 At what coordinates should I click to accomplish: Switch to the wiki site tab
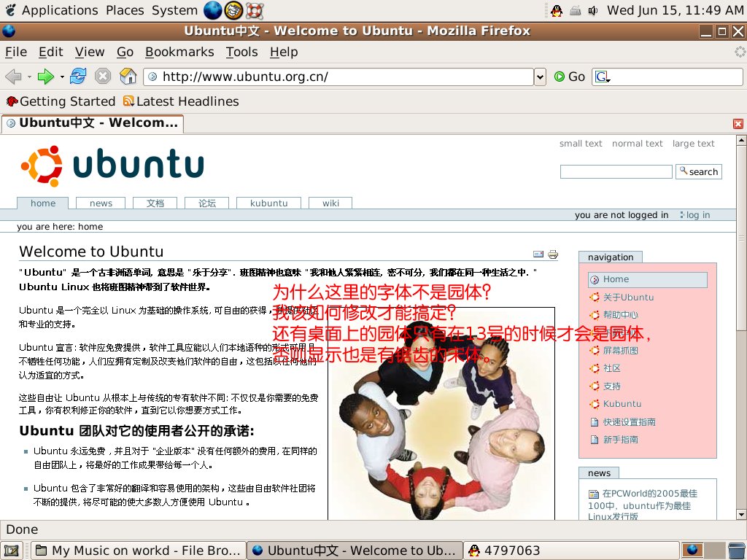click(330, 203)
